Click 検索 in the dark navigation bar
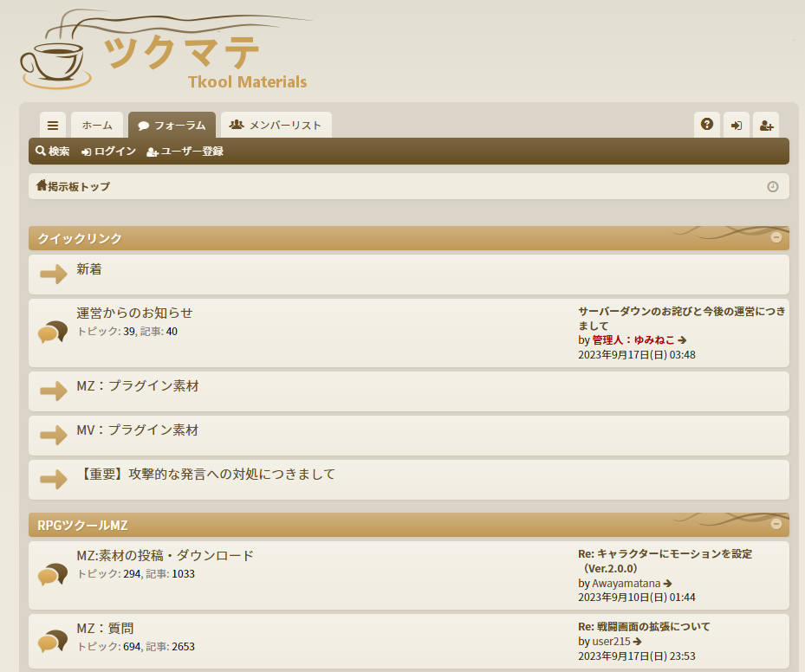 [x=52, y=152]
